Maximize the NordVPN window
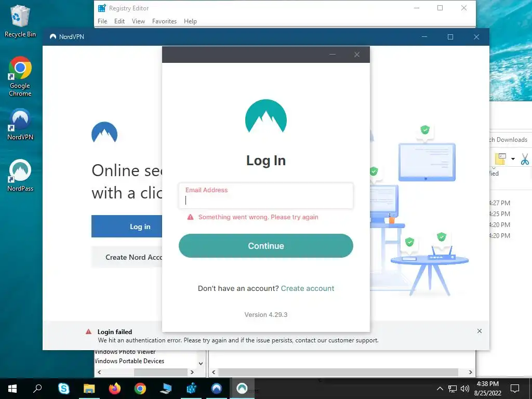The image size is (532, 399). pyautogui.click(x=450, y=37)
